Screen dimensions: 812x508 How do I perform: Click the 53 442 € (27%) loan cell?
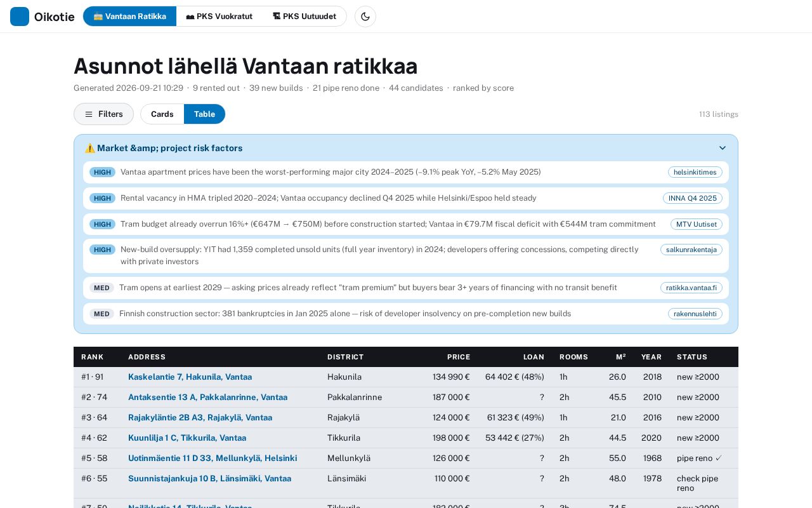pyautogui.click(x=514, y=438)
